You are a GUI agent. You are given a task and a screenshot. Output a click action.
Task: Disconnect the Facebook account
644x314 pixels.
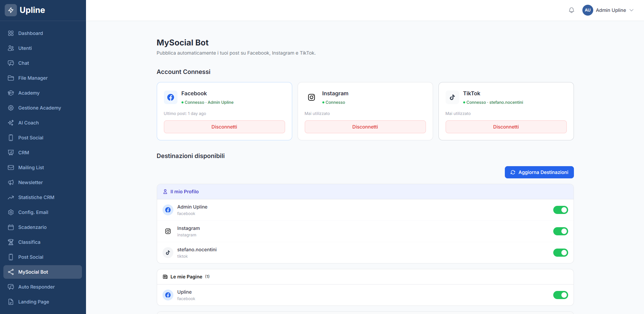[x=224, y=127]
